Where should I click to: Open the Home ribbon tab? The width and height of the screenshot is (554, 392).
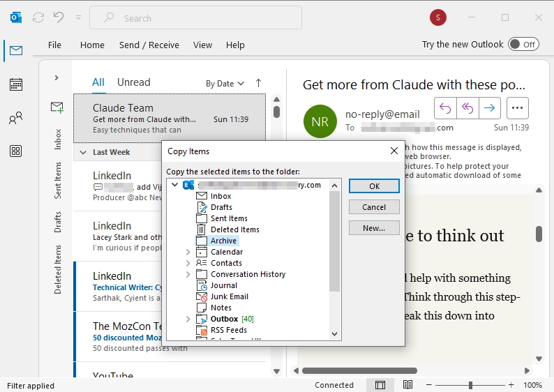pos(92,45)
